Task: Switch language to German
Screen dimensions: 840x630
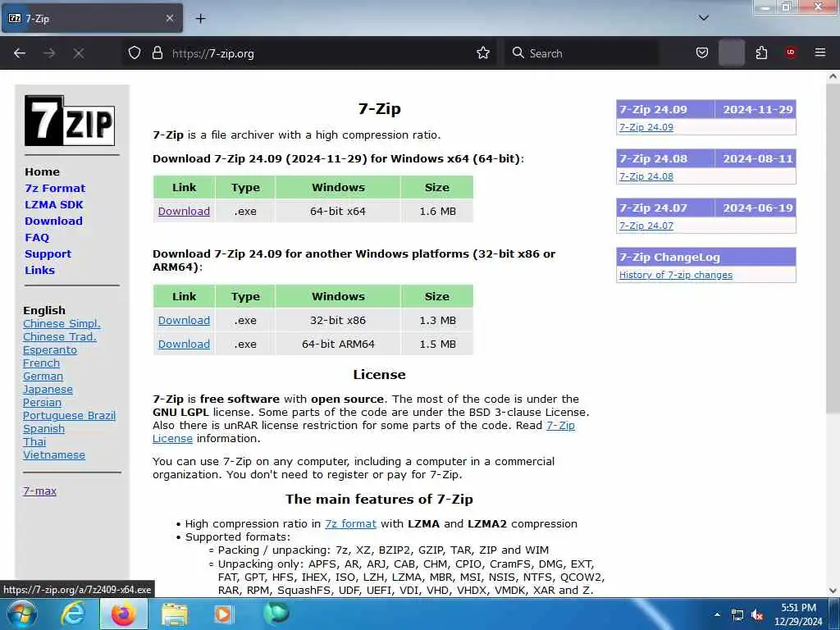Action: [x=43, y=376]
